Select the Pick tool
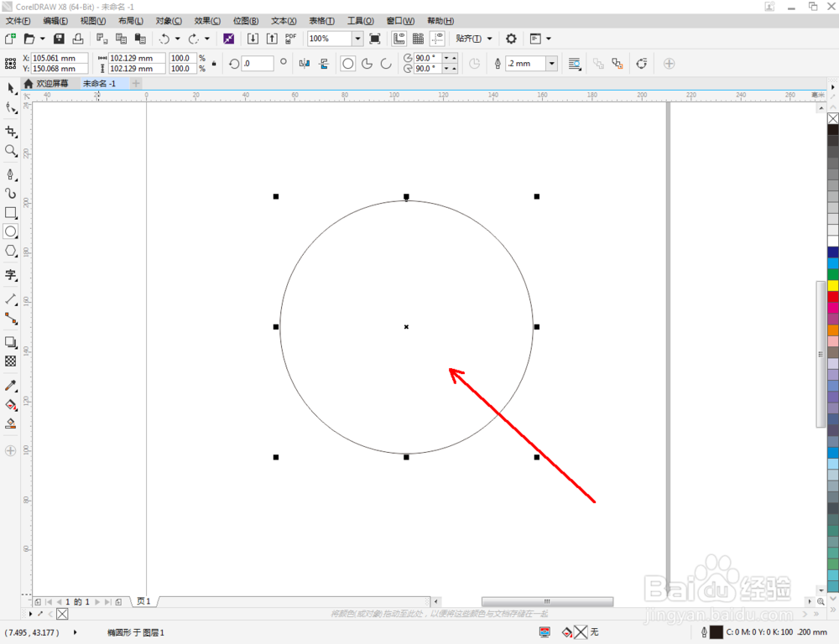839x644 pixels. pyautogui.click(x=11, y=88)
